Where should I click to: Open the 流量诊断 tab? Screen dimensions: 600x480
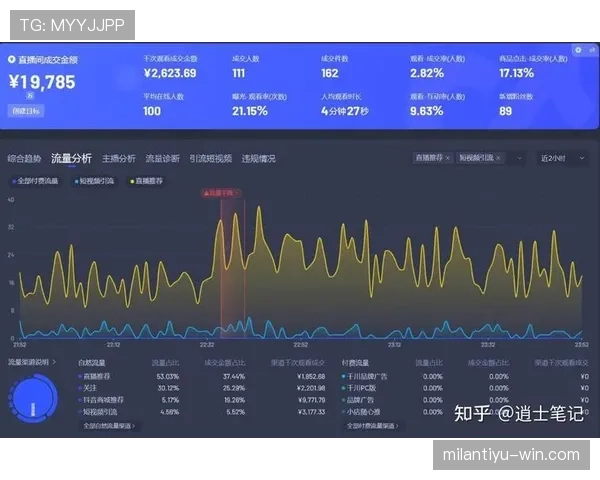[x=162, y=158]
